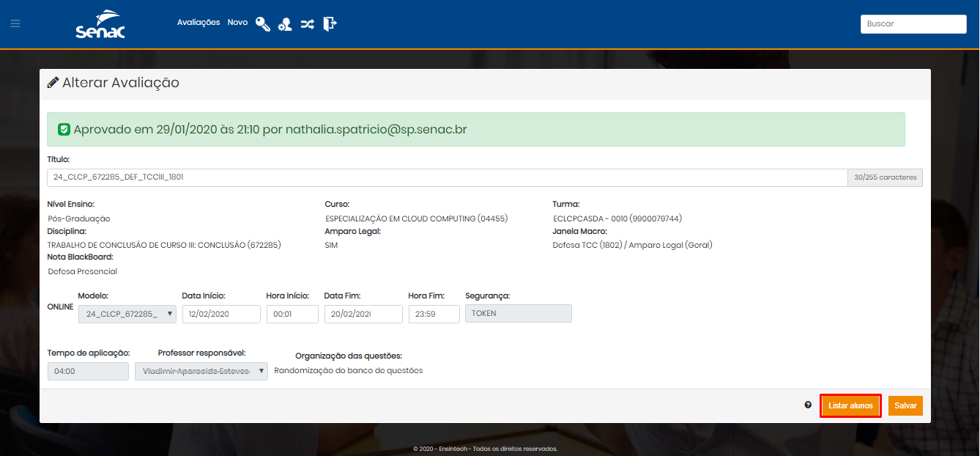The width and height of the screenshot is (980, 456).
Task: Click the Ensintech copyright footer text
Action: point(485,449)
